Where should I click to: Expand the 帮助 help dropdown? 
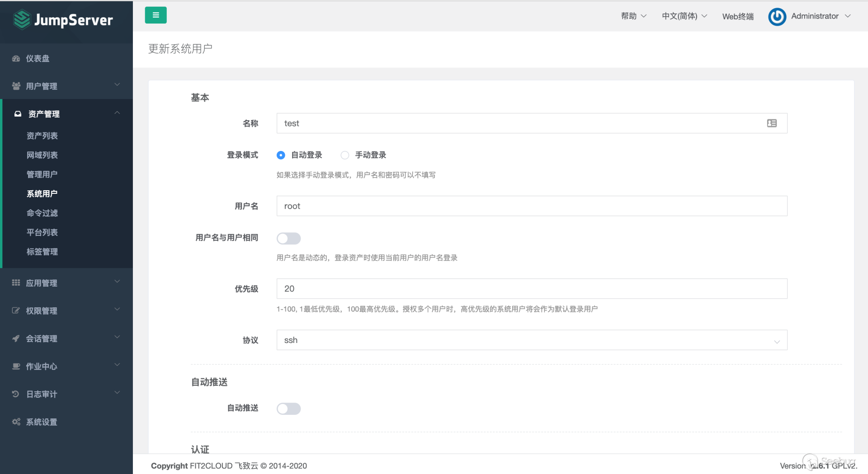(633, 16)
